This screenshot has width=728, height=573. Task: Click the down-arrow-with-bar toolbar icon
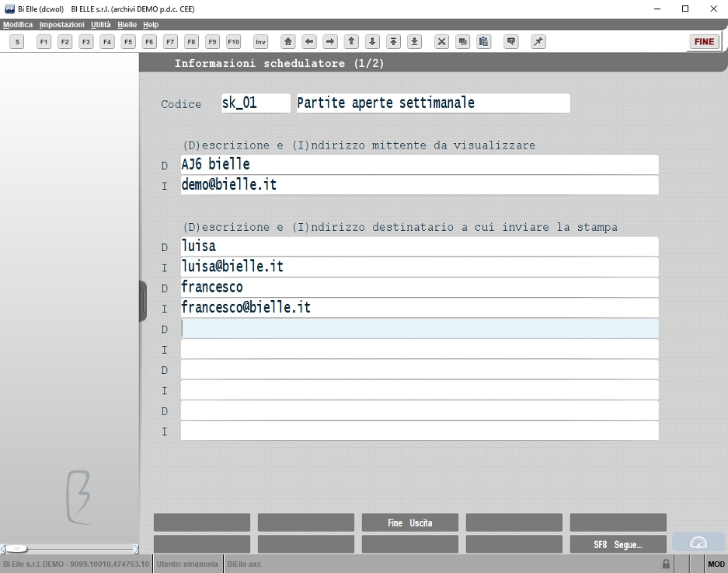coord(415,42)
